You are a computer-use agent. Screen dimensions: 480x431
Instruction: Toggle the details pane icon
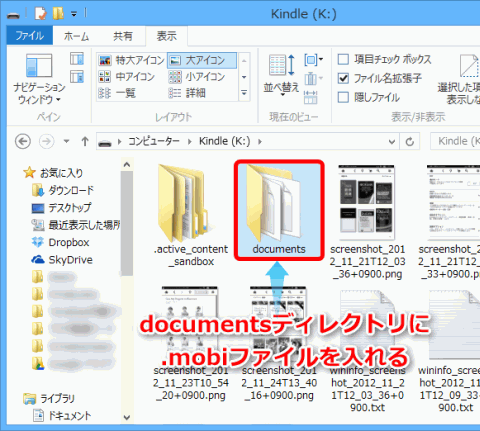coord(77,77)
